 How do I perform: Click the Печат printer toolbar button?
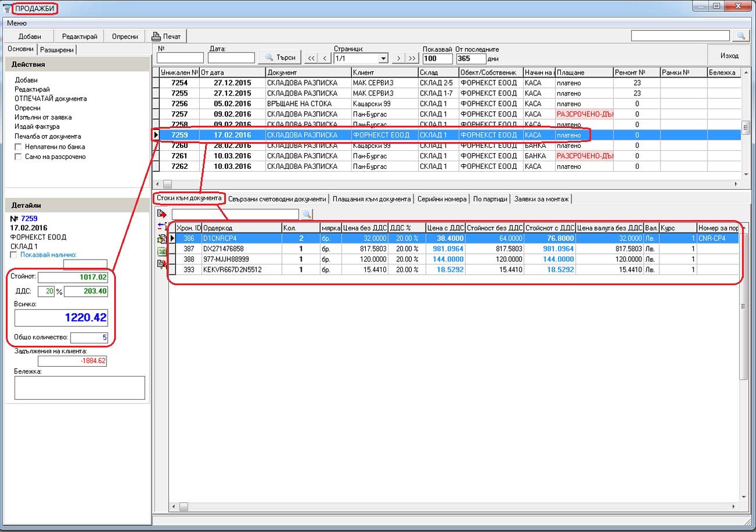click(x=166, y=36)
